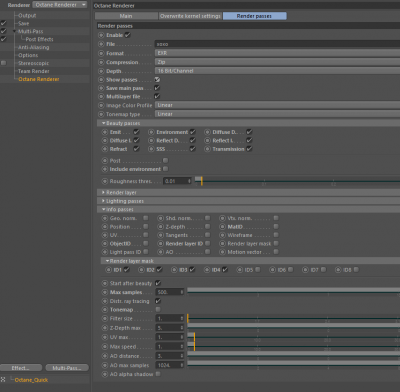
Task: Click the animation dot beside Roughness thres.
Action: point(105,181)
